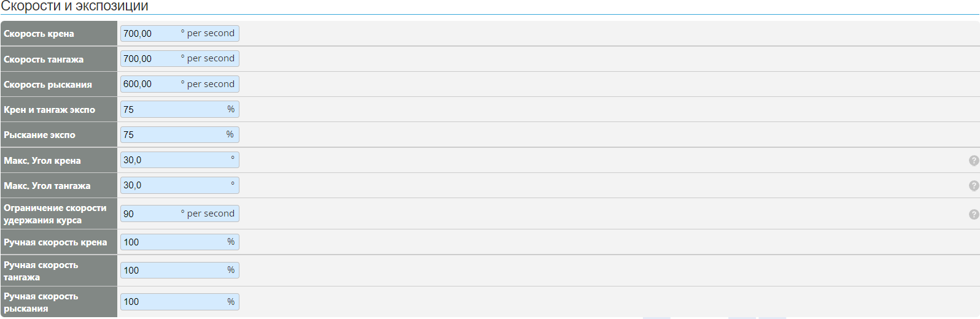Click the Скорости и экспозиции section heading
Viewport: 980px width, 319px height.
click(74, 7)
